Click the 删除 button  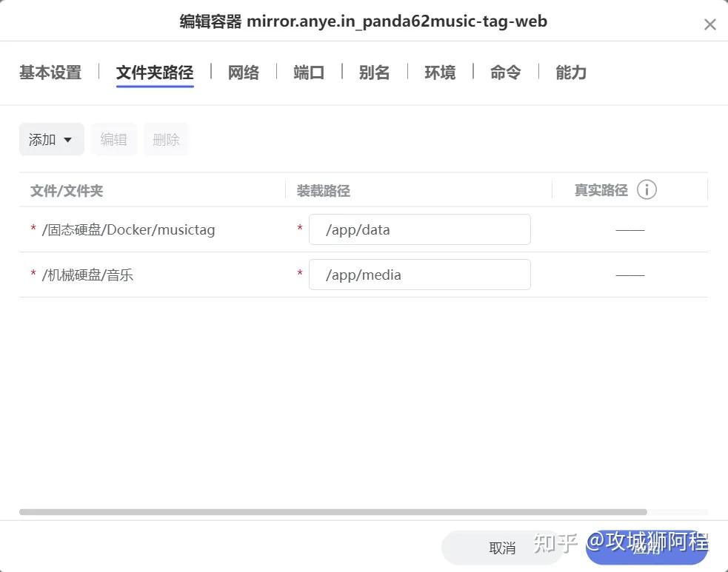tap(166, 139)
